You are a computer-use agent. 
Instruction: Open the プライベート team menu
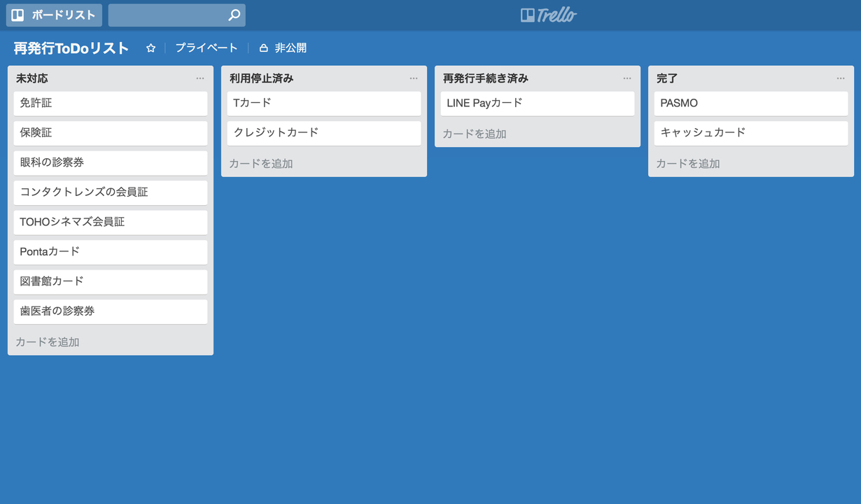(x=206, y=48)
